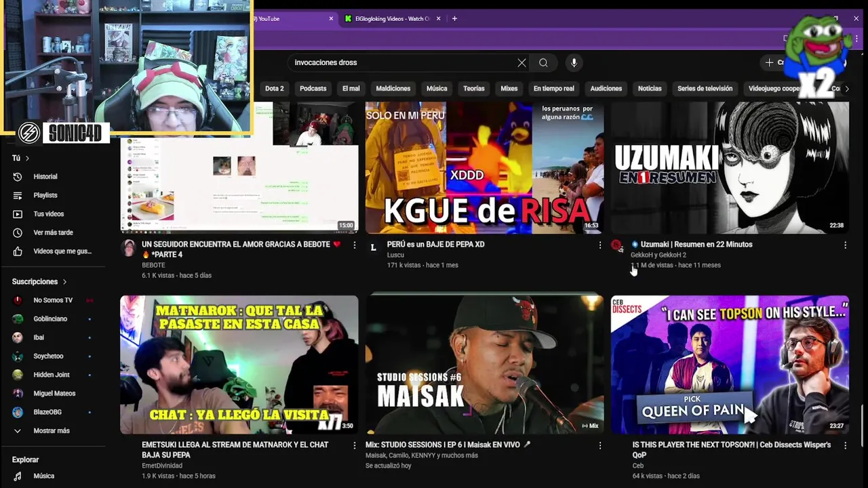Filter results by Noticias
Viewport: 868px width, 488px height.
(649, 88)
